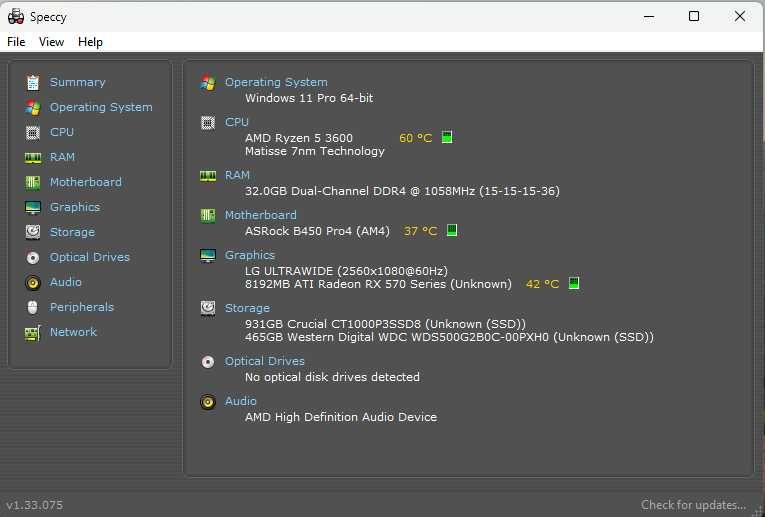Click the RAM icon in main panel
Screen dimensions: 765x517
click(x=208, y=176)
